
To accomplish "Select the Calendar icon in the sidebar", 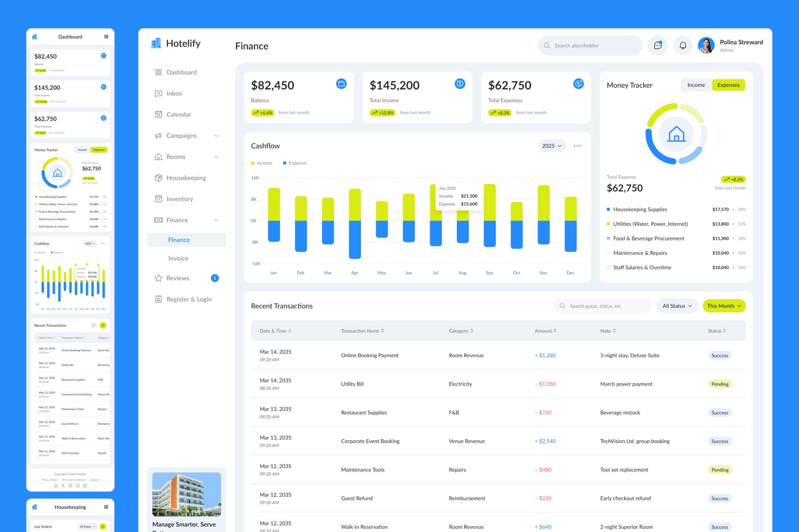I will point(158,114).
